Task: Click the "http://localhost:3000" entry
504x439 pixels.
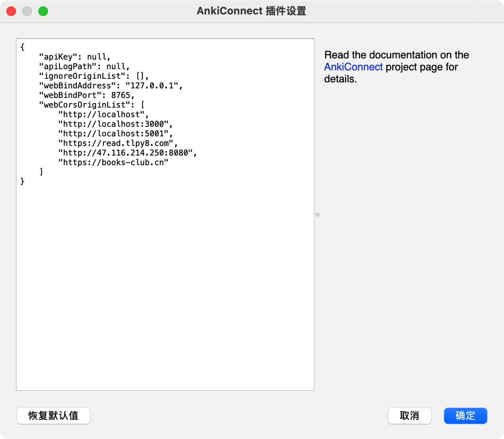Action: point(115,124)
